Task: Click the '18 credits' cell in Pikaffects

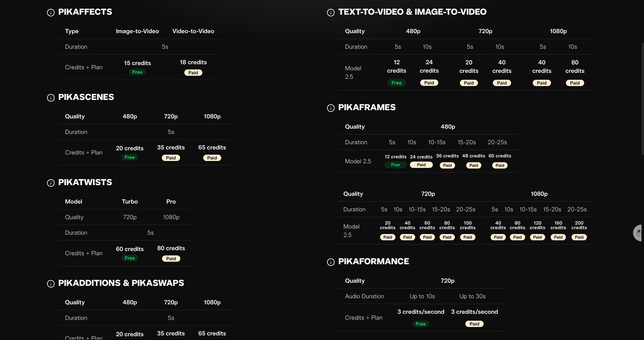Action: 193,62
